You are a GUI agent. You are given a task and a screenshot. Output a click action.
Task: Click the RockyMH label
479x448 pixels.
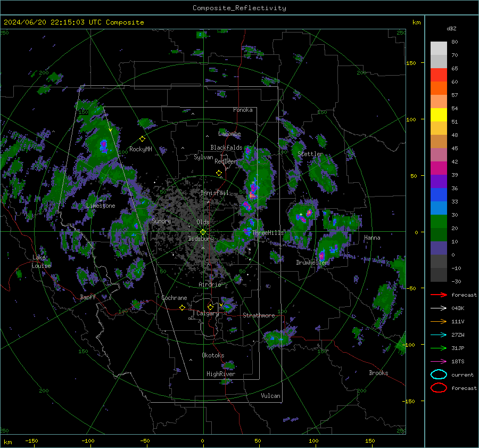(141, 149)
